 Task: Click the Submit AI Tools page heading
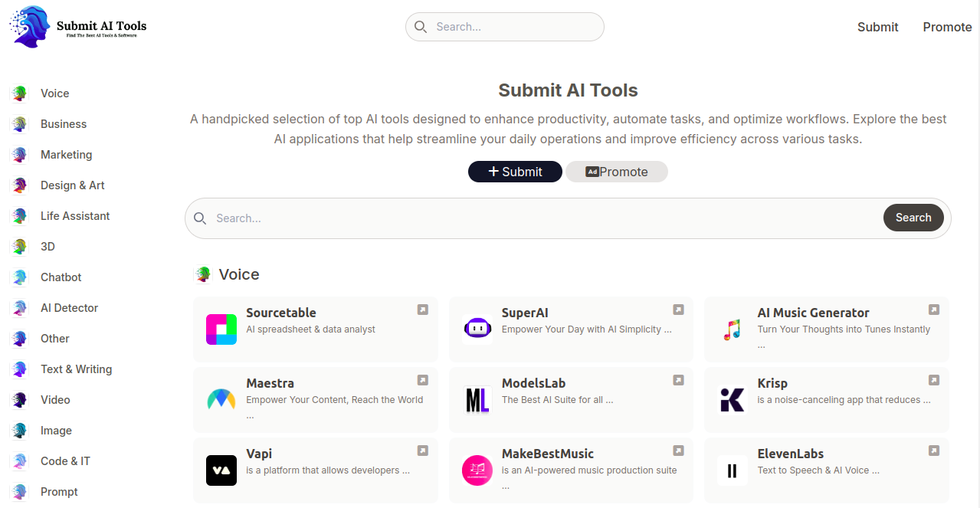click(568, 90)
